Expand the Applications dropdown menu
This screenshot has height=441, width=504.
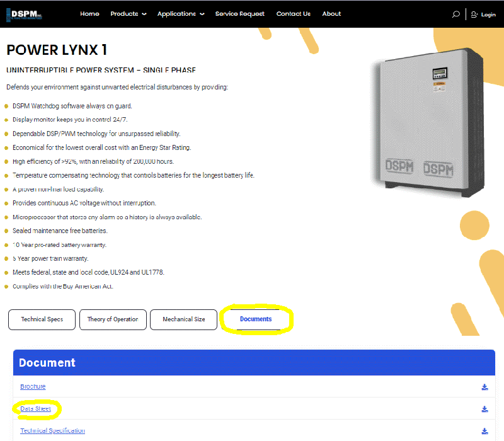(x=180, y=14)
